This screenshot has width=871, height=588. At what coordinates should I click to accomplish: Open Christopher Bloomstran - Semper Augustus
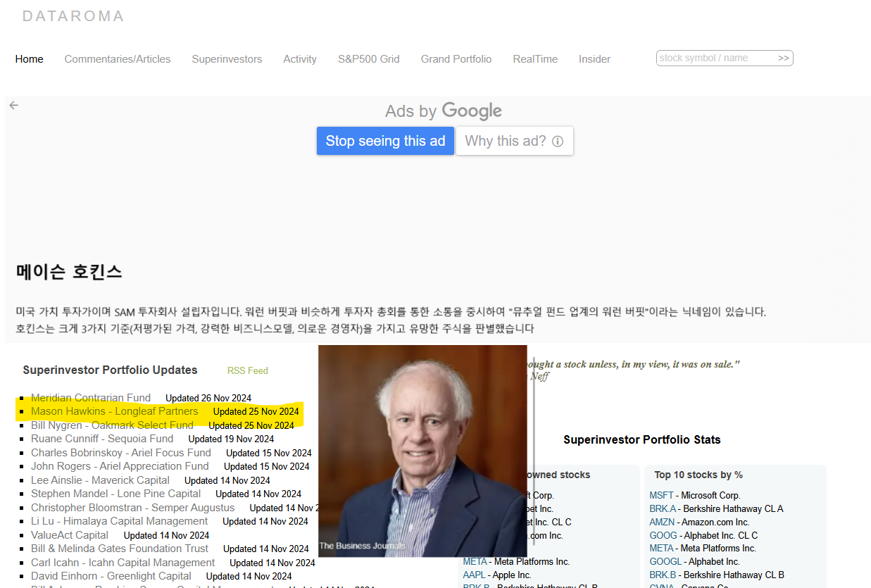[133, 508]
